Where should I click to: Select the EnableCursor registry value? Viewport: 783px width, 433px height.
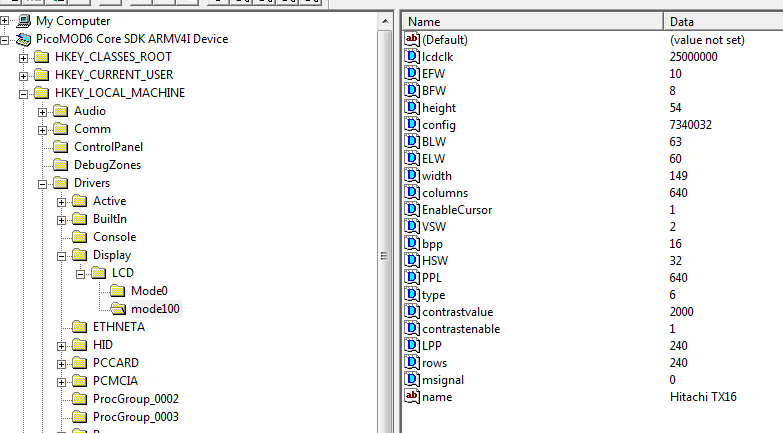tap(456, 210)
